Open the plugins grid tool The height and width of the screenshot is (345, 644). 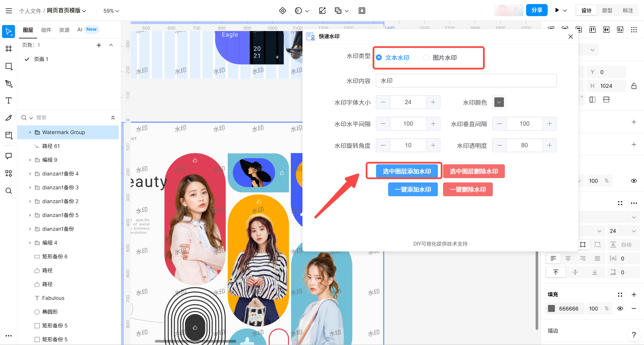pos(9,173)
